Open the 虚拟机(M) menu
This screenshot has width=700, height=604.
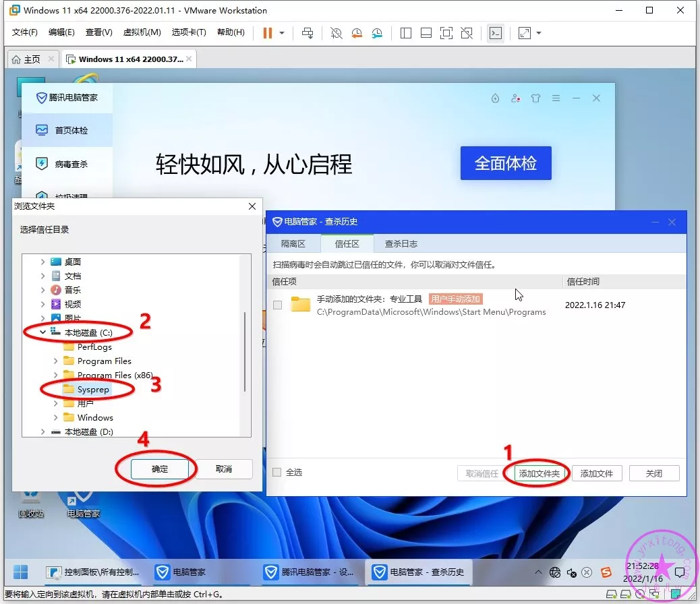click(x=142, y=32)
